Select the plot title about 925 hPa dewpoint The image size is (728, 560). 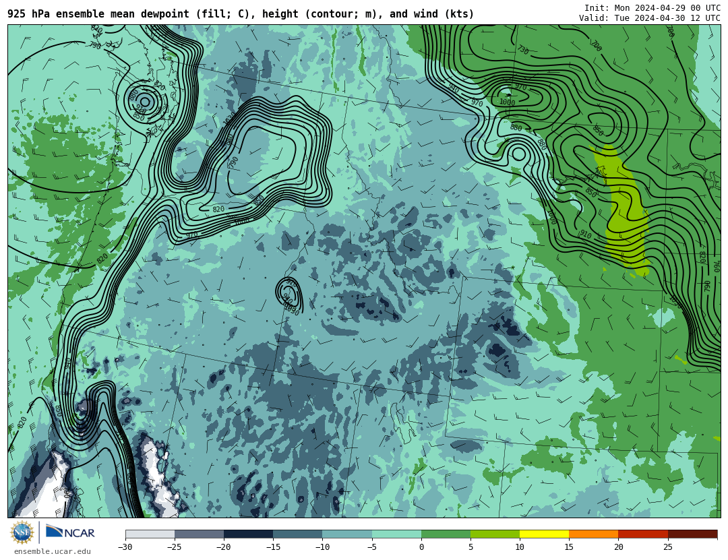point(241,14)
